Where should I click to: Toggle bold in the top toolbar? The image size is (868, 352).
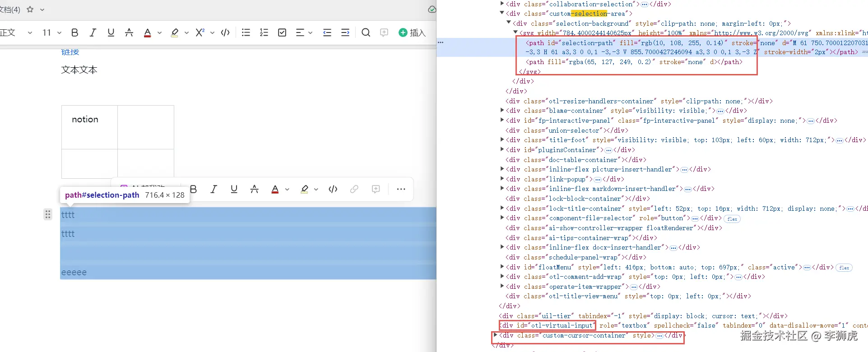click(x=75, y=32)
